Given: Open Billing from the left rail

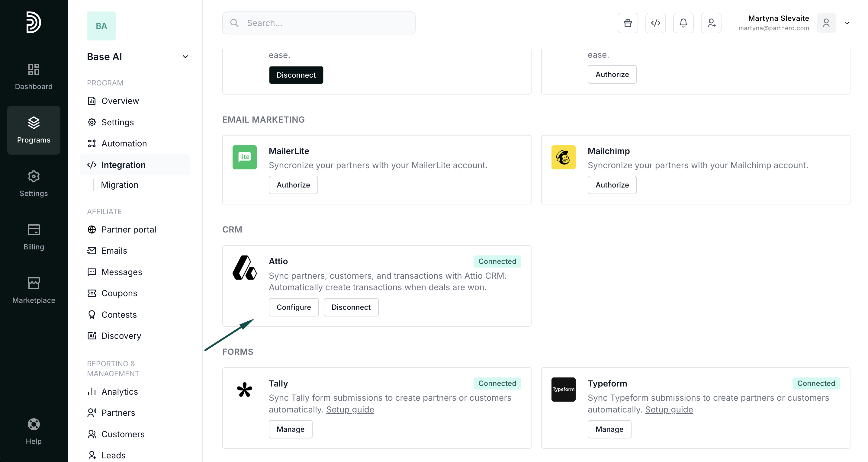Looking at the screenshot, I should pyautogui.click(x=34, y=237).
